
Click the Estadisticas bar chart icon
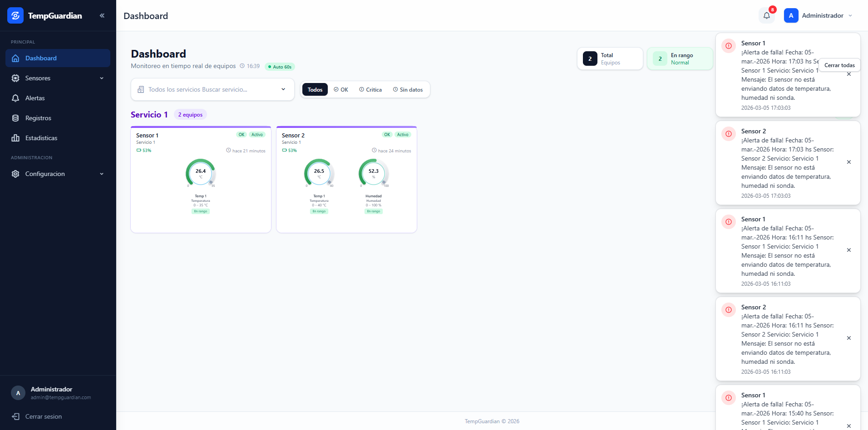pyautogui.click(x=15, y=138)
